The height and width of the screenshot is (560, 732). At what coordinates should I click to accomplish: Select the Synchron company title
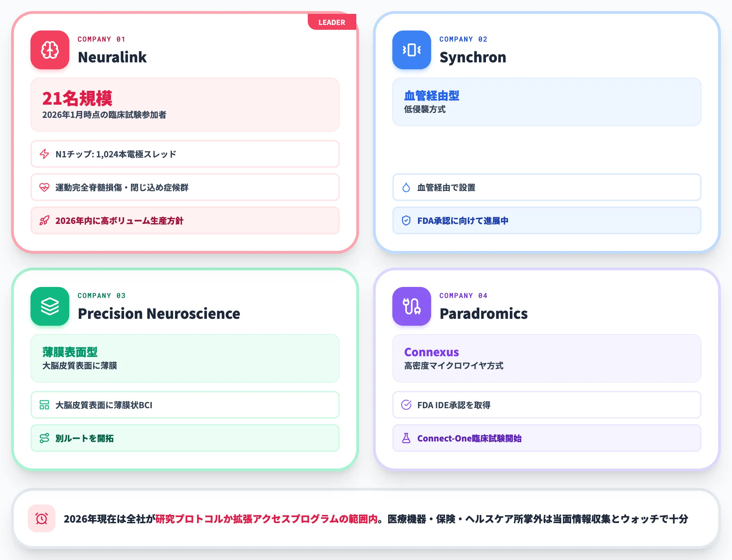tap(473, 57)
